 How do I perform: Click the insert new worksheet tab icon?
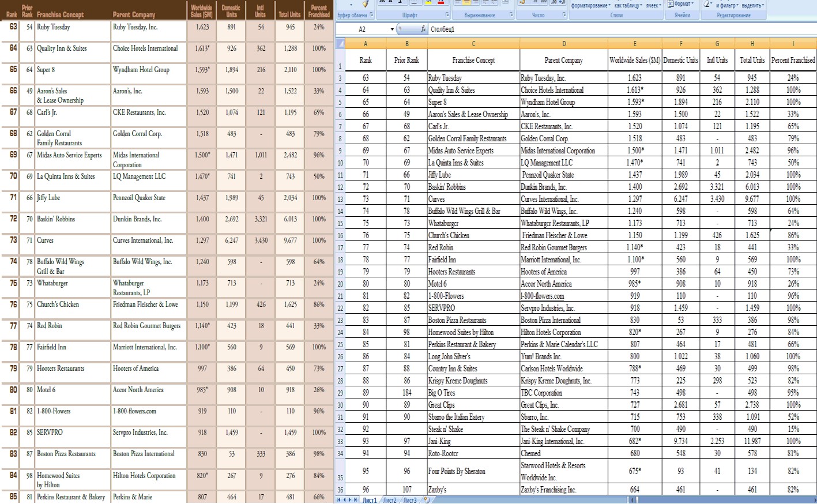[427, 500]
